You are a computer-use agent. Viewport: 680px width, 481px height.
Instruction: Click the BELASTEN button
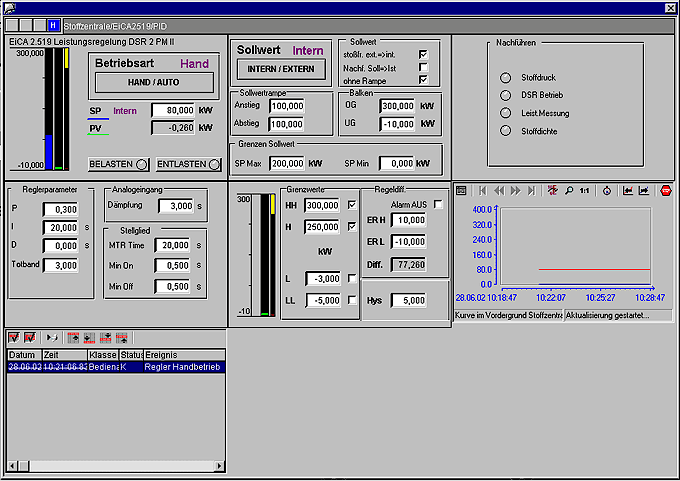pyautogui.click(x=118, y=164)
